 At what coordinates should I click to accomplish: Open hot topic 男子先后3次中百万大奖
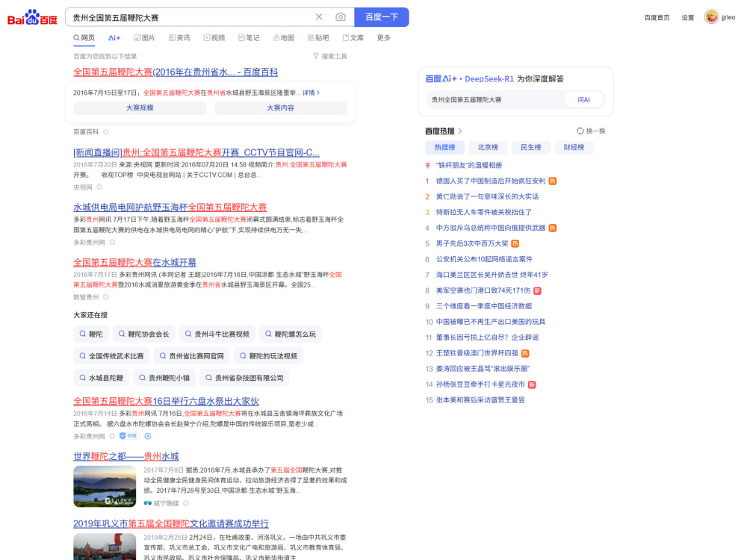tap(472, 244)
